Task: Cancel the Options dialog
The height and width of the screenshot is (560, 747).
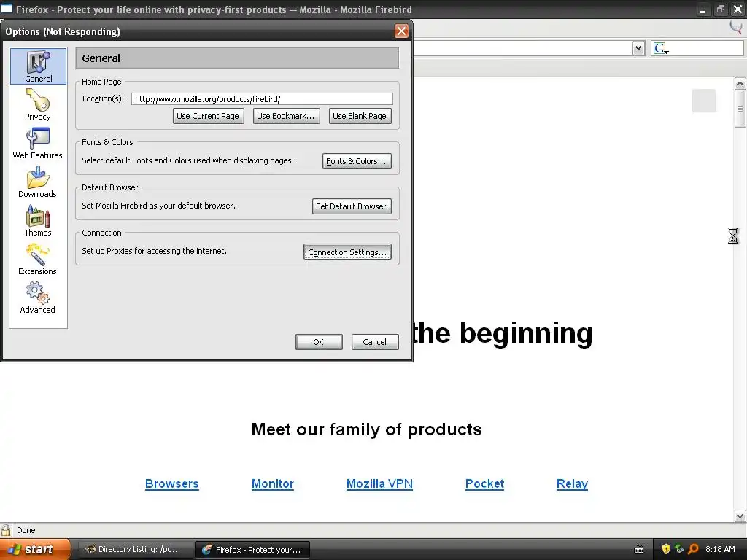Action: click(x=375, y=342)
